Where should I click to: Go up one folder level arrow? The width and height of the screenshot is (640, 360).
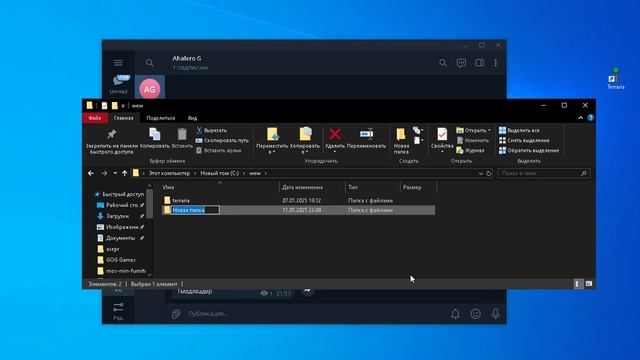[x=124, y=173]
